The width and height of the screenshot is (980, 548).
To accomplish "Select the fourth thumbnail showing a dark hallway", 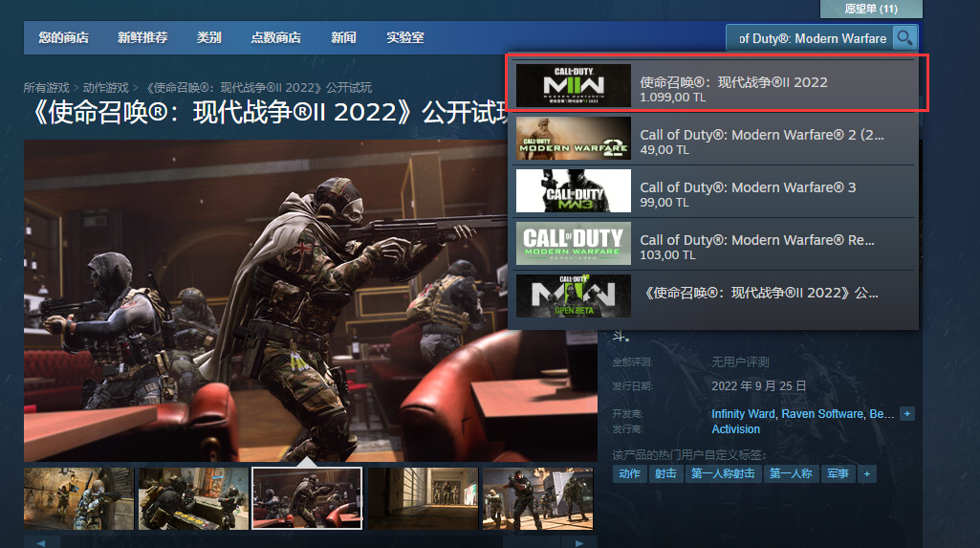I will [424, 498].
